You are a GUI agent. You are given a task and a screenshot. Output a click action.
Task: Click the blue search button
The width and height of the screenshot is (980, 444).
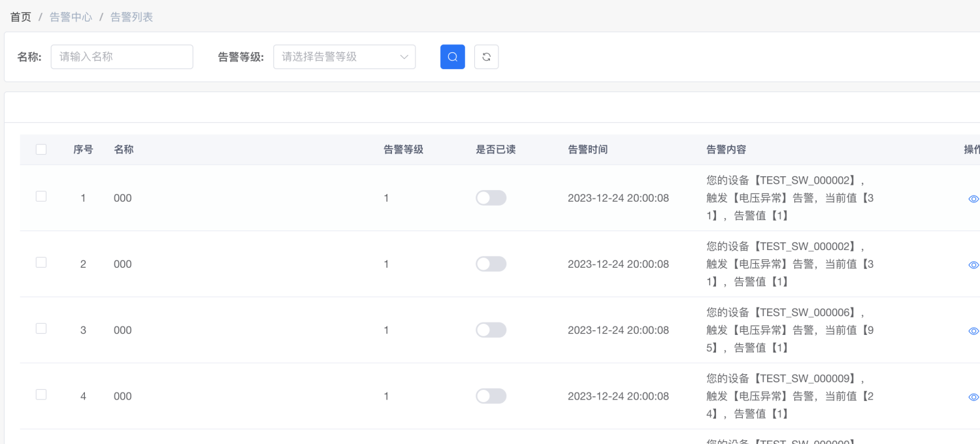(x=453, y=57)
